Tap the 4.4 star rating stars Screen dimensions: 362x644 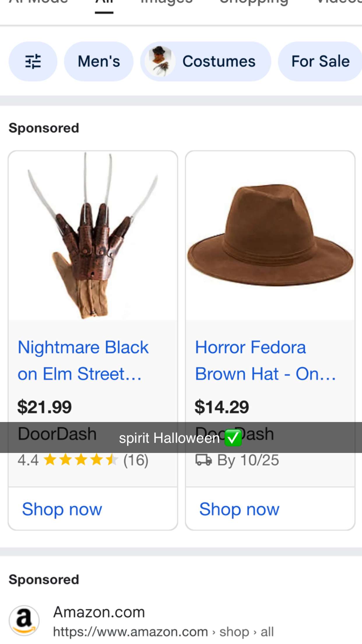point(81,460)
